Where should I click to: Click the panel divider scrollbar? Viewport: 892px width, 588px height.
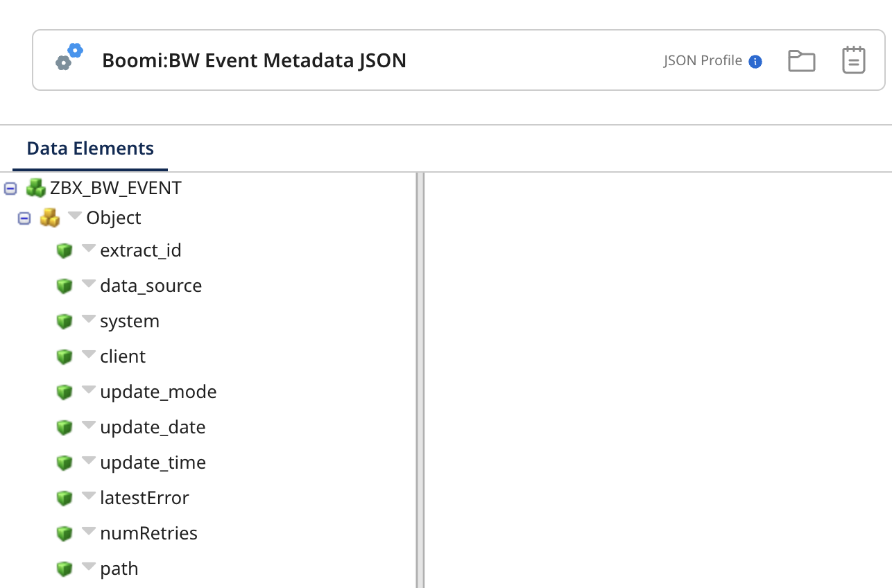pos(418,381)
